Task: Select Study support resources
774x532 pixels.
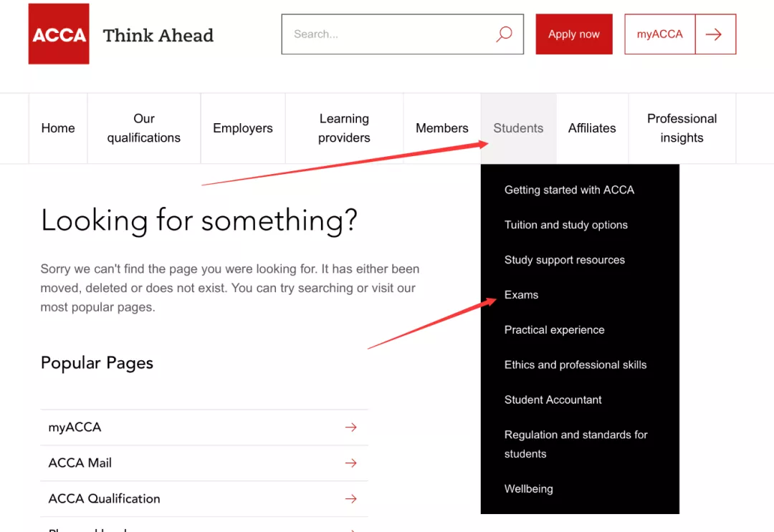Action: click(564, 260)
